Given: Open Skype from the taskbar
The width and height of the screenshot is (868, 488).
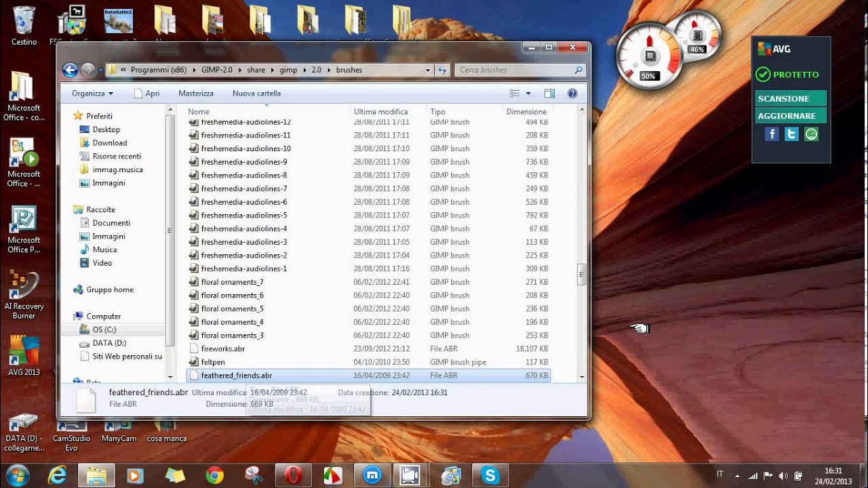Looking at the screenshot, I should (x=490, y=476).
